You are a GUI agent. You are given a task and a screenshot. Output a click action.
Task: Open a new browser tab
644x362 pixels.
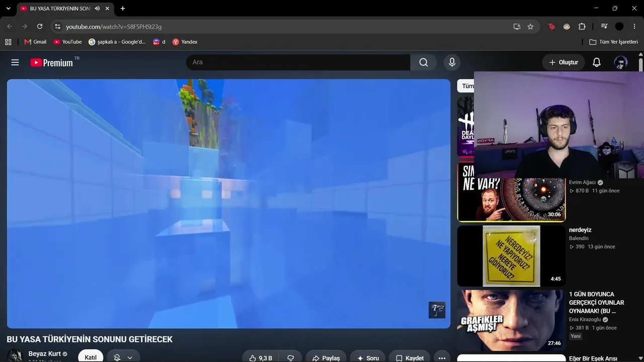(x=123, y=9)
